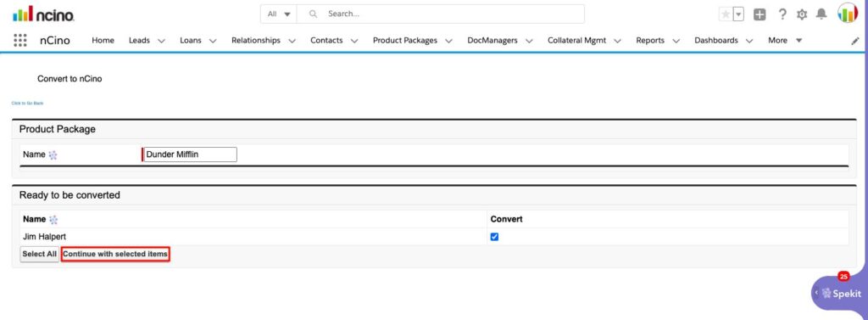Open the Dashboards tab
Screen dimensions: 868x320
coord(715,41)
